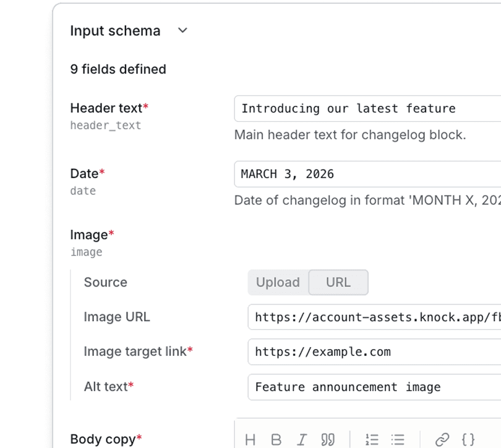This screenshot has height=448, width=501.
Task: Click the Image target link field
Action: point(371,351)
